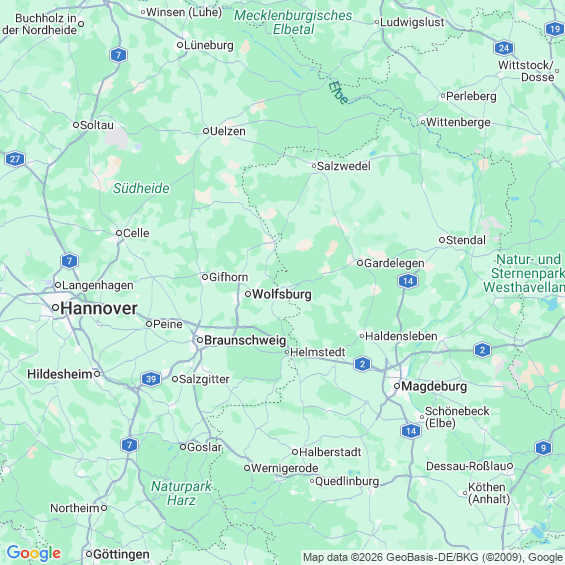Image resolution: width=565 pixels, height=565 pixels.
Task: Click the A 14 shield near Gardelegen
Action: click(408, 281)
